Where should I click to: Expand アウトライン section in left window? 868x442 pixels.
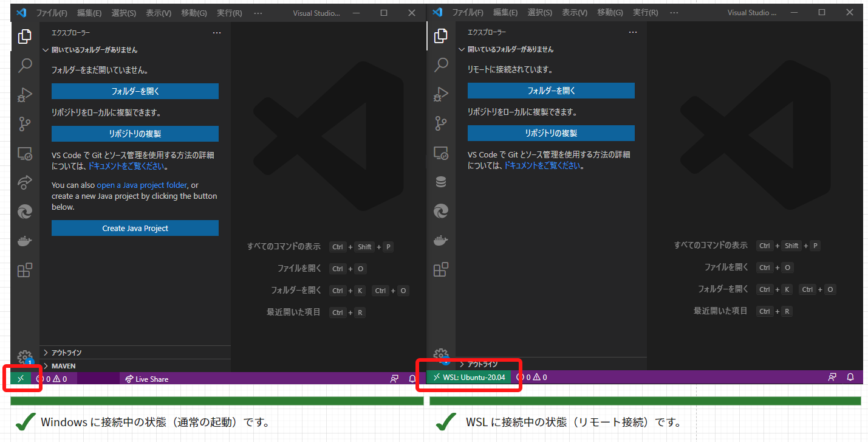(135, 353)
